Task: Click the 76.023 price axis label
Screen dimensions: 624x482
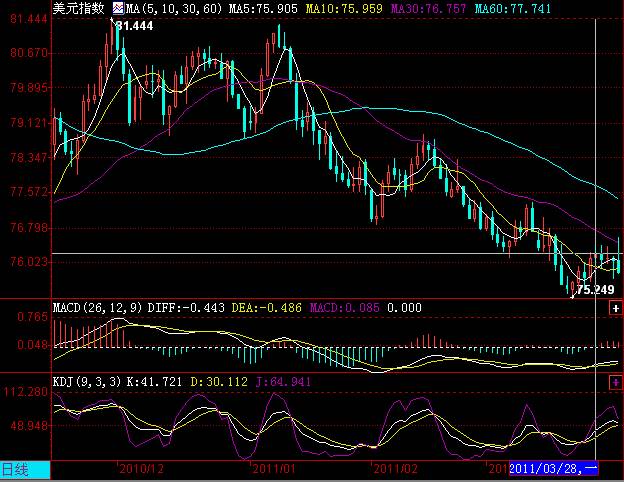Action: [x=29, y=262]
